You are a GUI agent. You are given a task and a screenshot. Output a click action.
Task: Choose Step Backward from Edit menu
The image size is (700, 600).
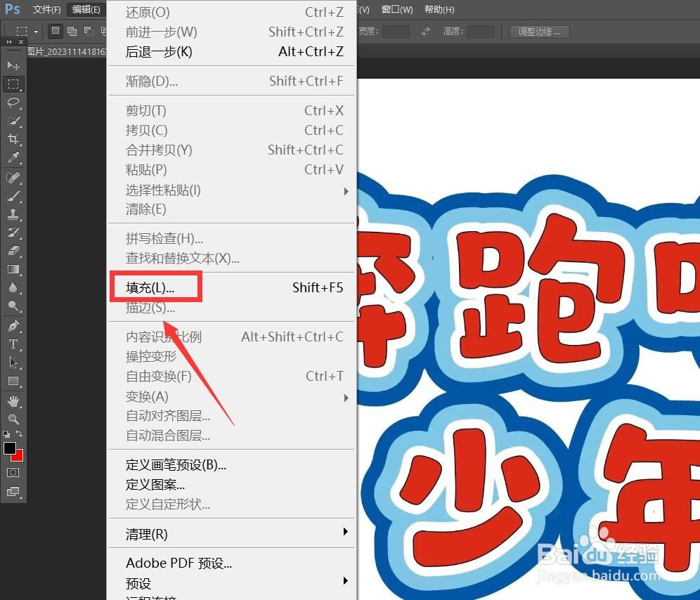point(232,52)
